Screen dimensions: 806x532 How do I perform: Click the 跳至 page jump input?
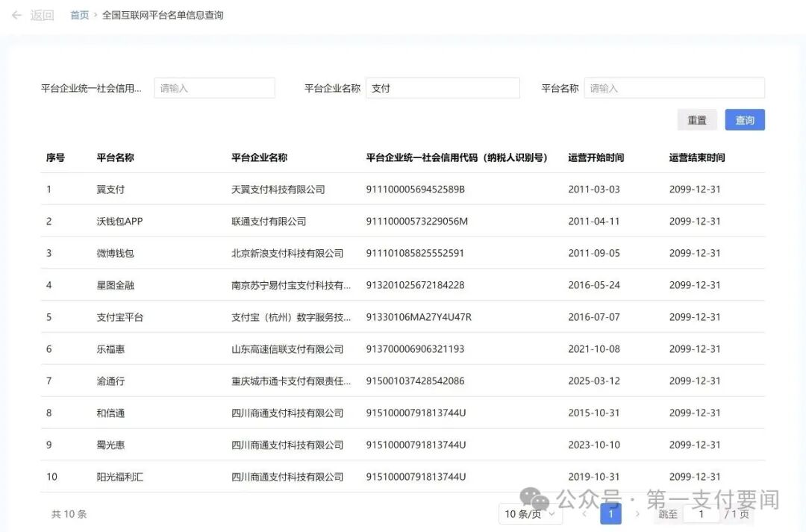pyautogui.click(x=701, y=514)
